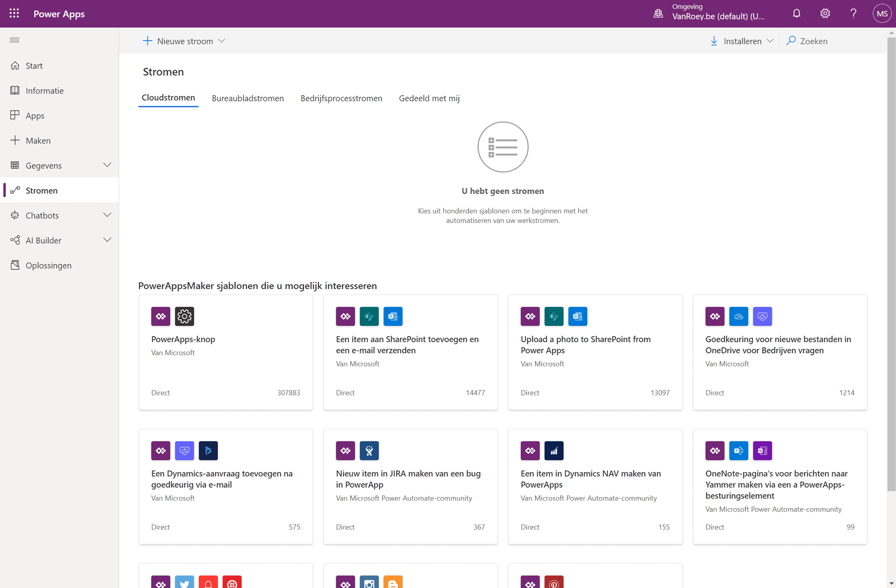Open Goedkeuring voor nieuwe bestanden template
The image size is (896, 588).
(x=780, y=352)
